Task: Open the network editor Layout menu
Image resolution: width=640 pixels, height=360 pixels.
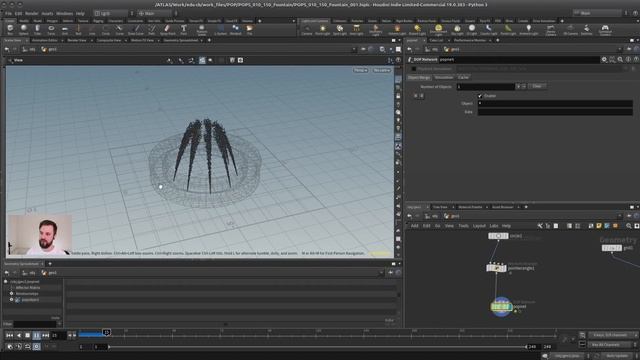Action: click(x=479, y=226)
